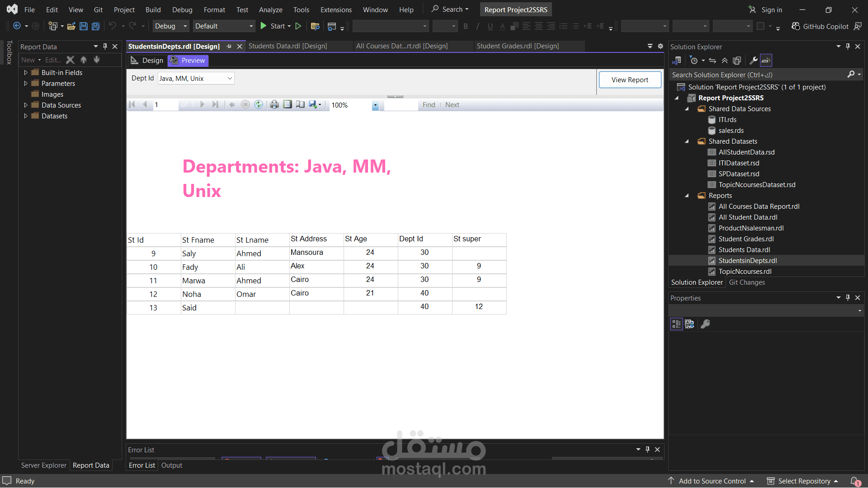Toggle Categorized view in Properties panel
868x488 pixels.
(676, 324)
